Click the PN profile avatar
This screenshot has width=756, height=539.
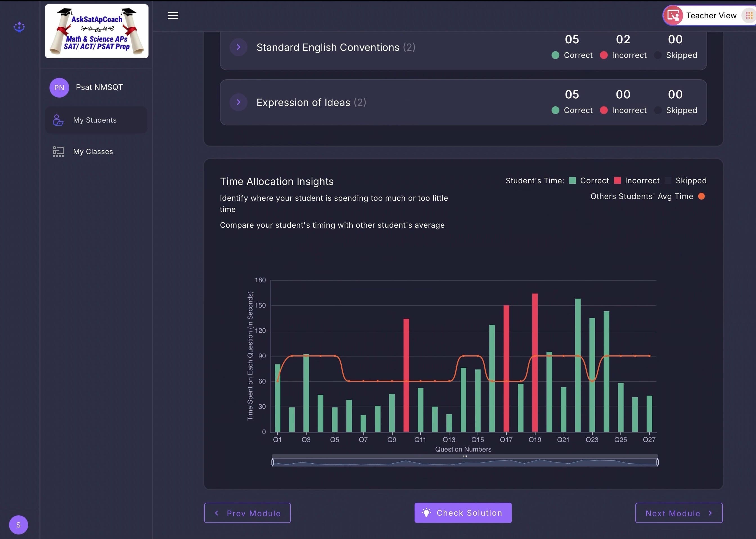coord(59,88)
